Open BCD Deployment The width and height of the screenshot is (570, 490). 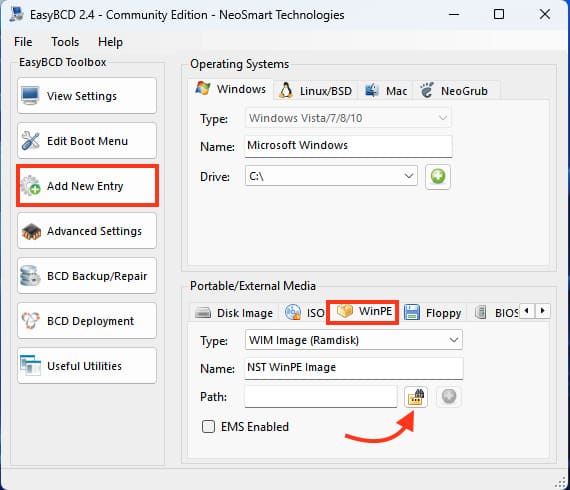pyautogui.click(x=87, y=321)
